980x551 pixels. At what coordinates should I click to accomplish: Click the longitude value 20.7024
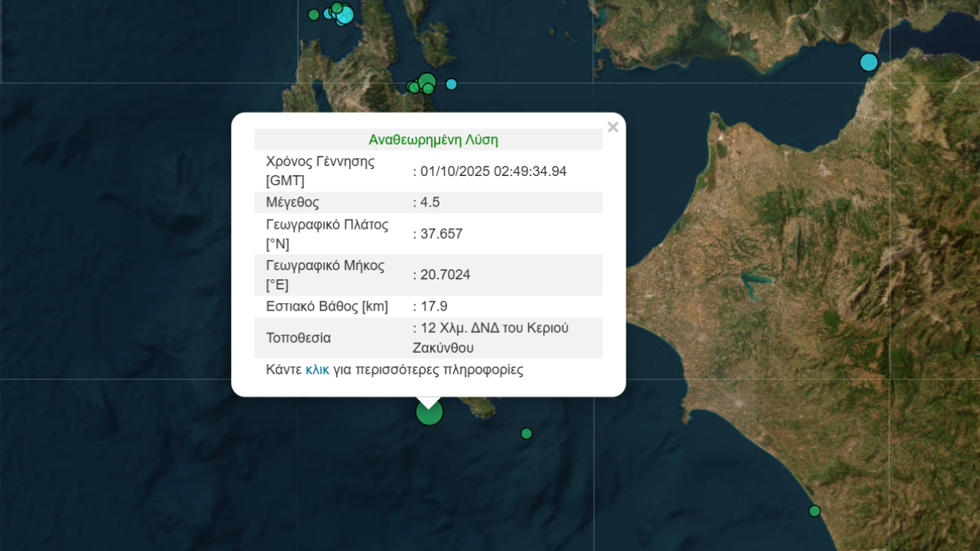click(444, 275)
